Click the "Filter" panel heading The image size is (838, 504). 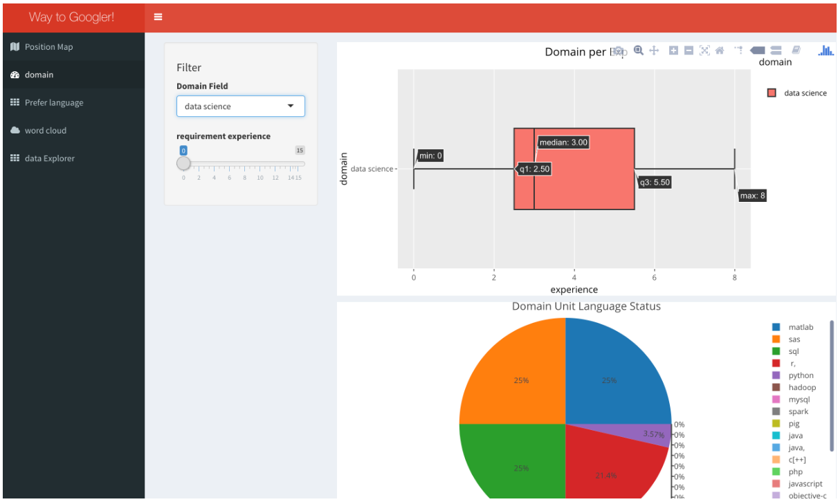click(189, 68)
